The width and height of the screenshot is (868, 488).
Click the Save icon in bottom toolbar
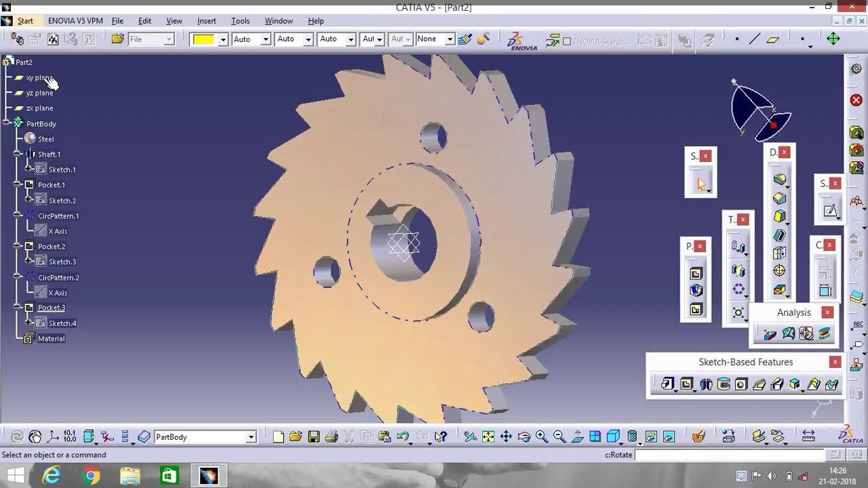(x=313, y=437)
